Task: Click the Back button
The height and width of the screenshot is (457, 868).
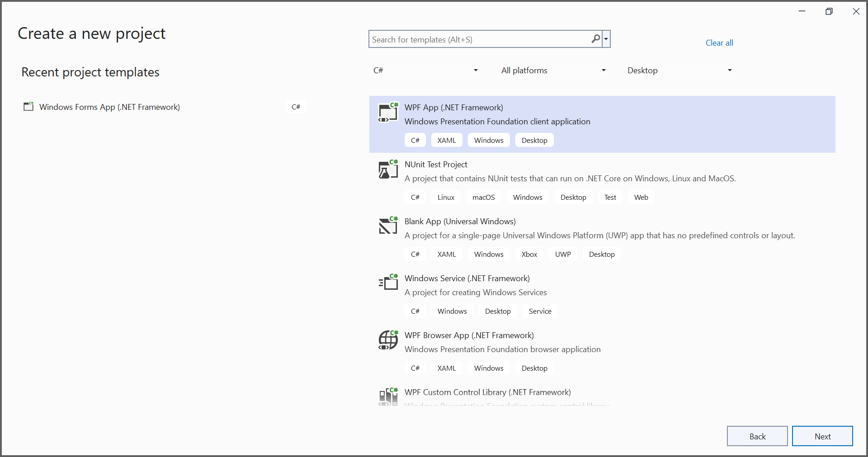Action: (x=757, y=436)
